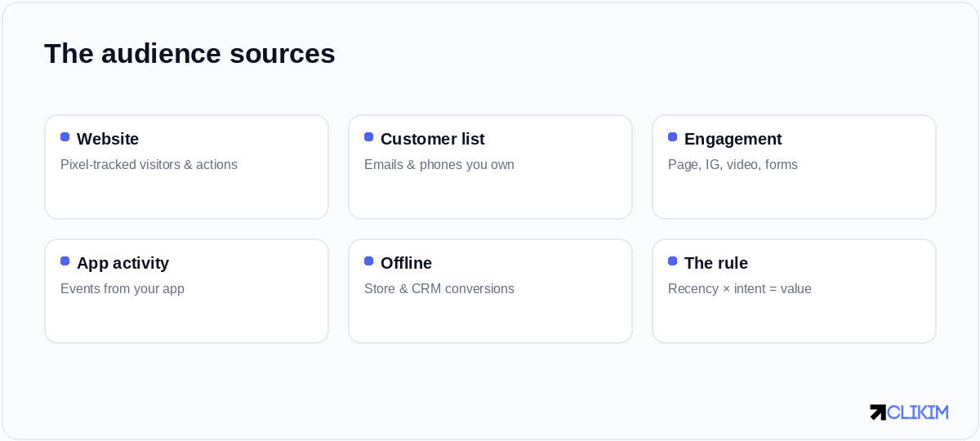Click 'Events from your app' description

click(122, 289)
